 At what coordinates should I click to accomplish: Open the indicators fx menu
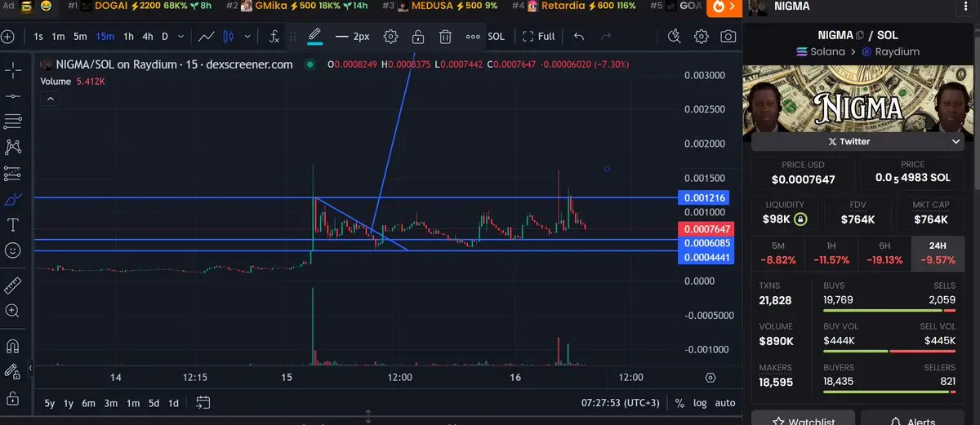click(x=274, y=37)
